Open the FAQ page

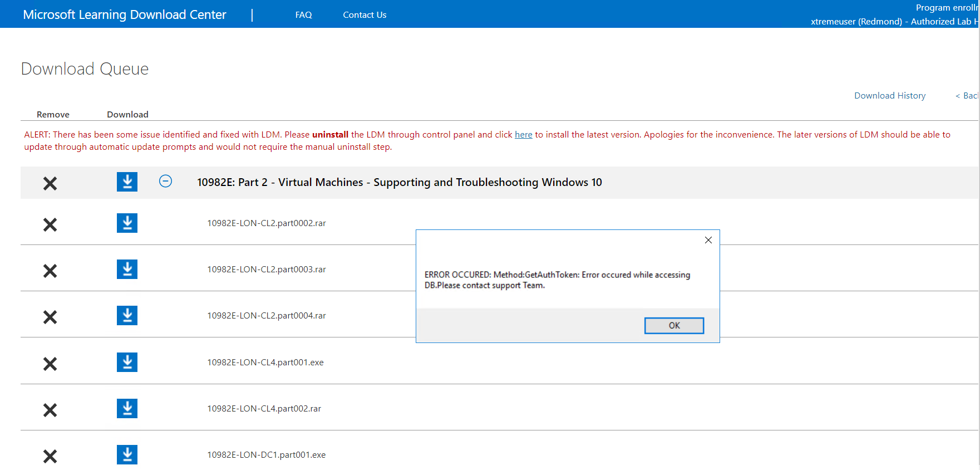[303, 15]
